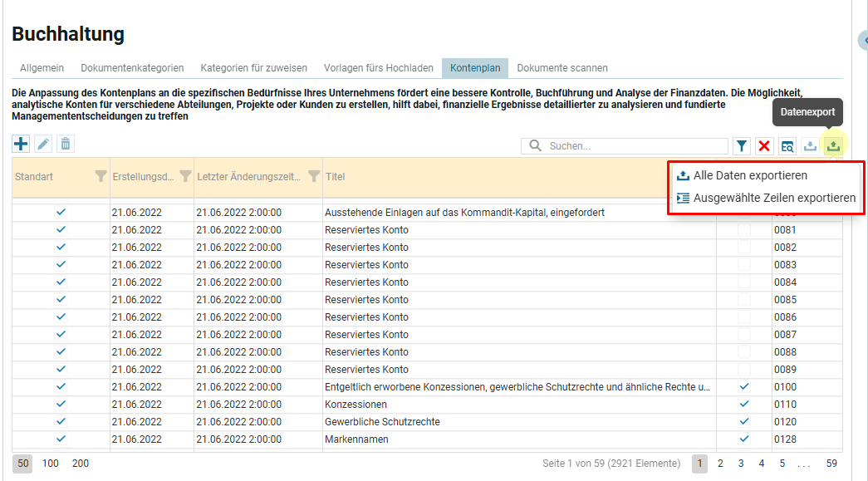868x481 pixels.
Task: Select Alle Daten exportieren menu entry
Action: (749, 175)
